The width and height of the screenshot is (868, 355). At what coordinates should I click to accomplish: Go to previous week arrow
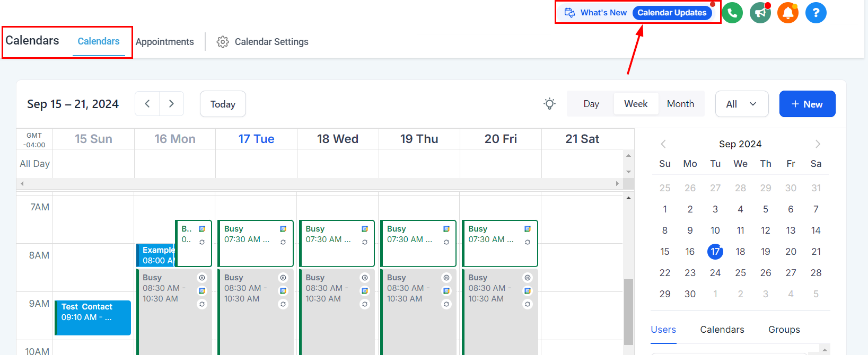point(147,104)
